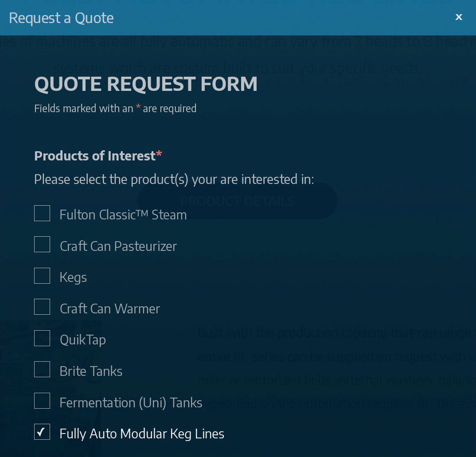
Task: Click the 'QuikTap' option label text
Action: (82, 340)
